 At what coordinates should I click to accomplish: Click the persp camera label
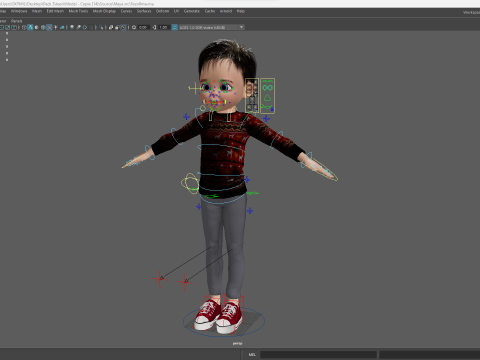point(237,343)
